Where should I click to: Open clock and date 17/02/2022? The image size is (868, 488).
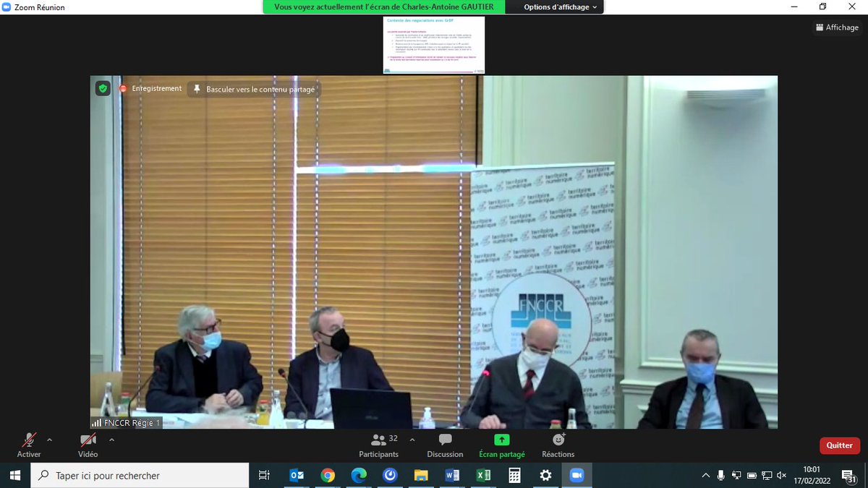point(812,475)
